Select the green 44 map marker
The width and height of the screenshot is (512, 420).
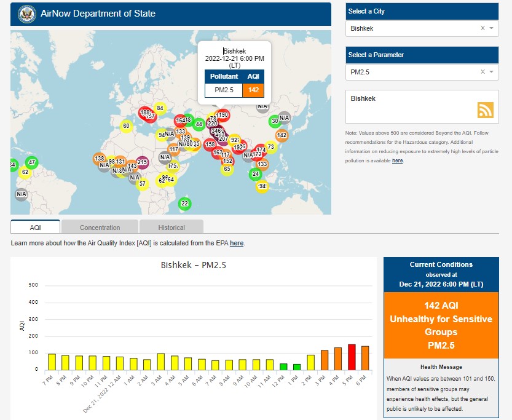[x=199, y=124]
